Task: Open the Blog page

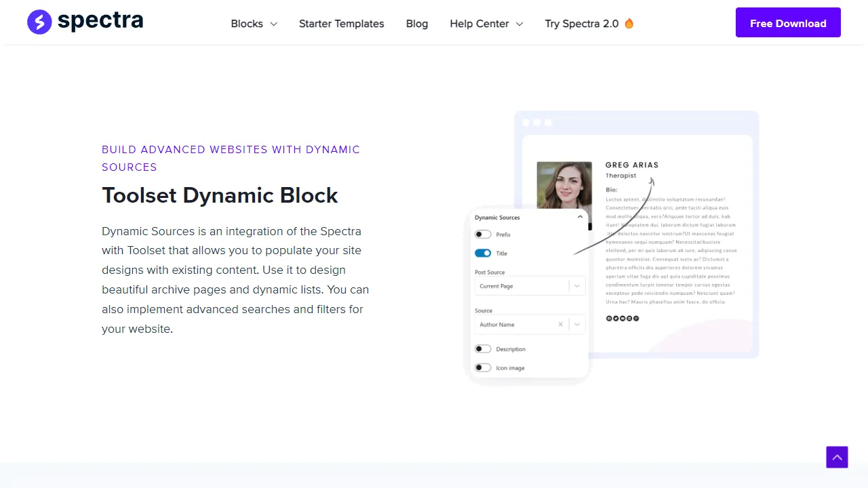Action: [x=416, y=24]
